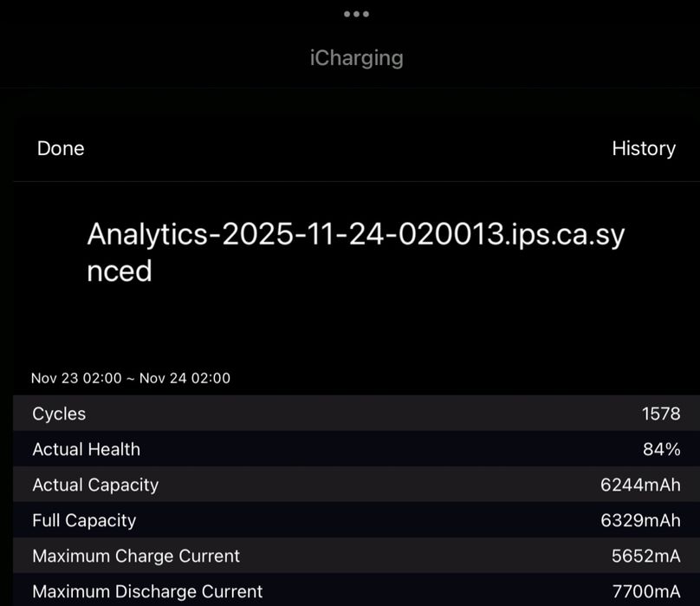The width and height of the screenshot is (700, 606).
Task: Click the 84% health value
Action: click(663, 449)
